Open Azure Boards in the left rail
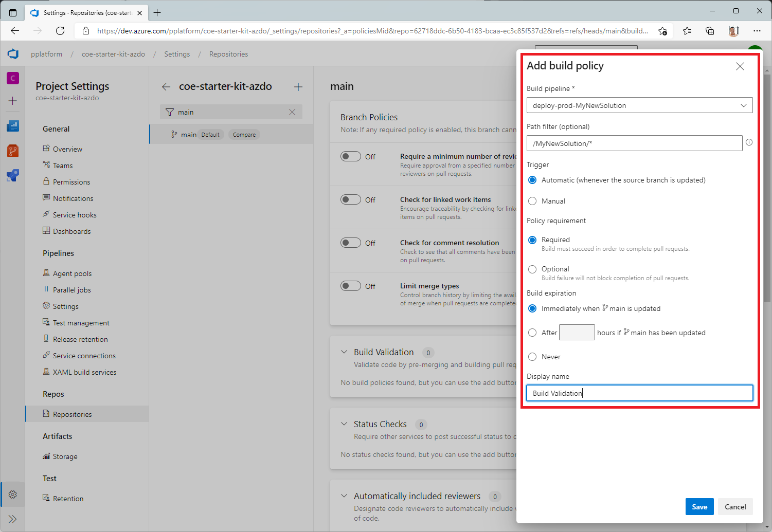Screen dimensions: 772x532 click(x=12, y=125)
